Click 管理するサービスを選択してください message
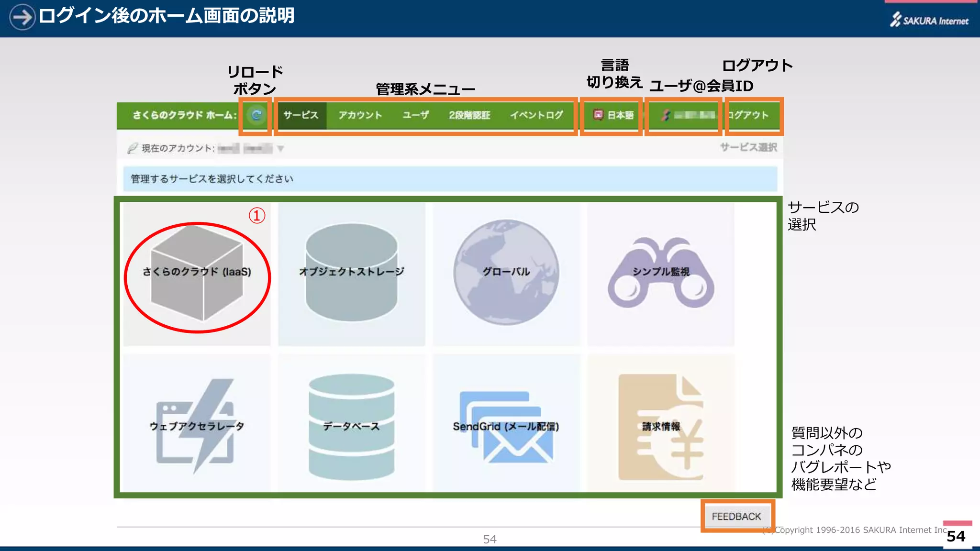The image size is (980, 551). coord(212,179)
